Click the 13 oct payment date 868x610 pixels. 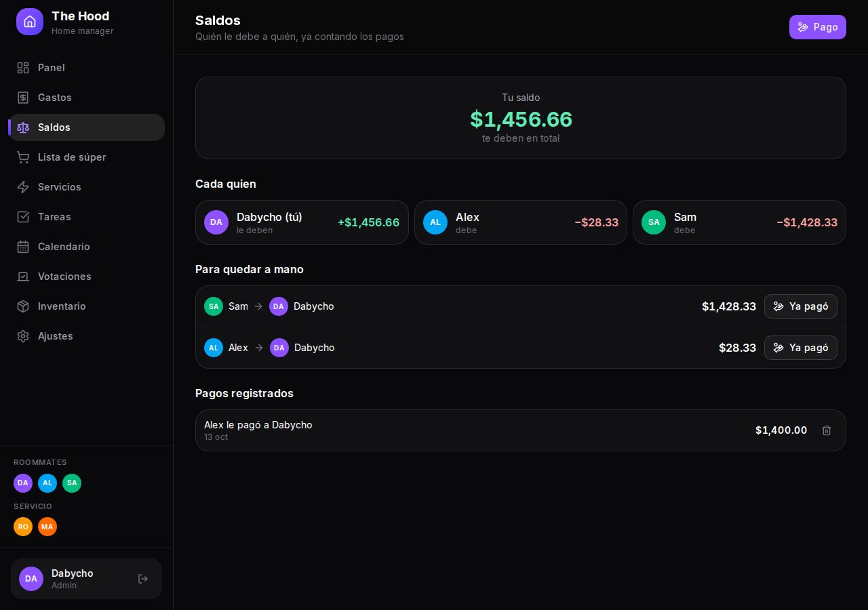coord(216,437)
